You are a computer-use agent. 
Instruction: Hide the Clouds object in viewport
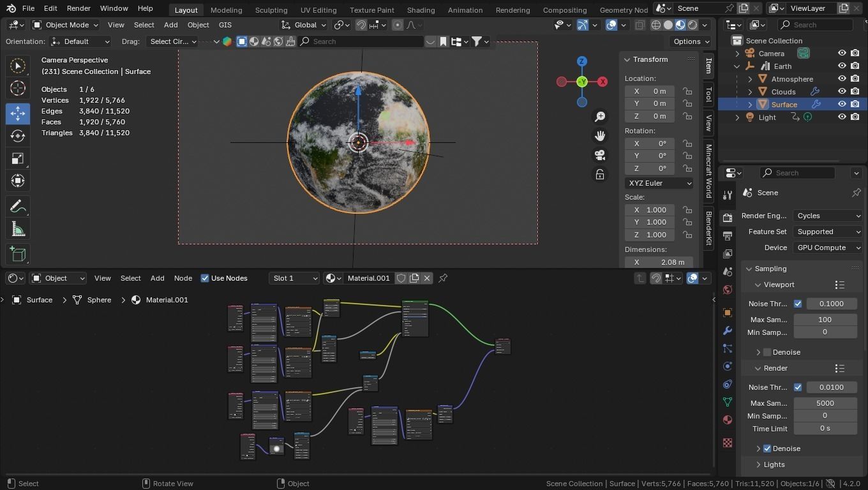(842, 92)
